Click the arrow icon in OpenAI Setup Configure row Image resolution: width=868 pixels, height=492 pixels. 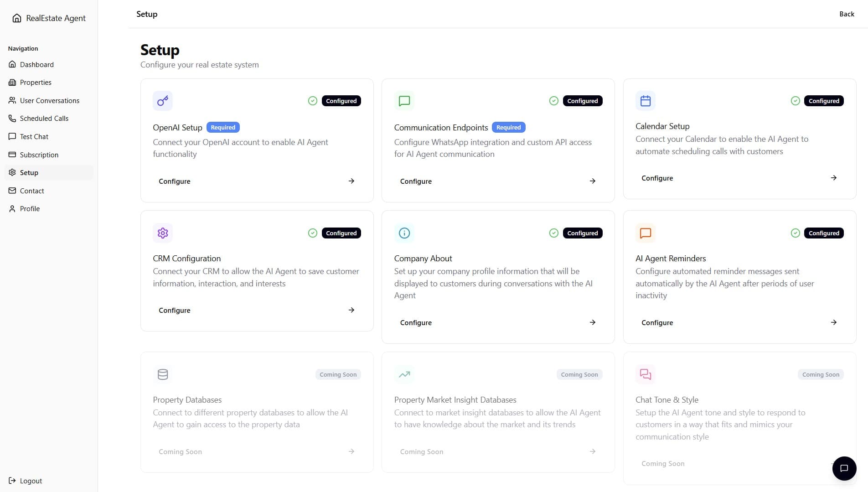[351, 181]
